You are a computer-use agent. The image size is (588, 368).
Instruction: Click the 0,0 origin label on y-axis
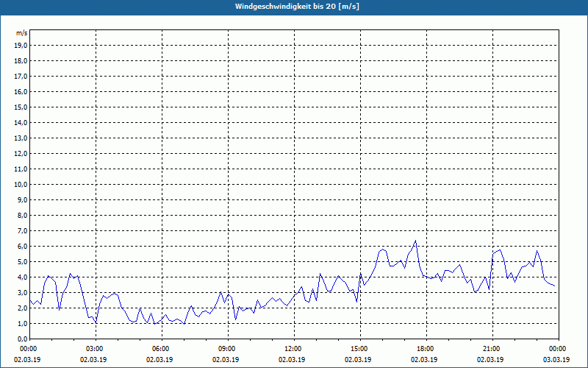[21, 339]
